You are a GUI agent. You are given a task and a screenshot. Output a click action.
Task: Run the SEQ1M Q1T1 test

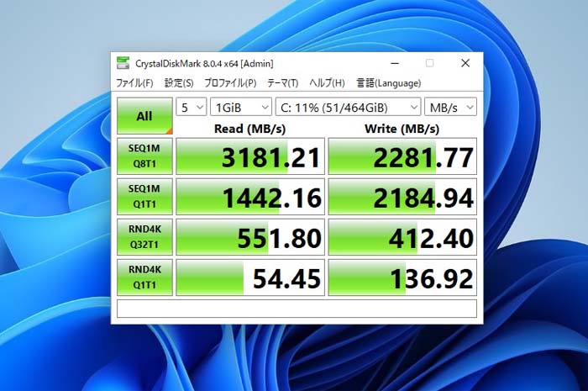pyautogui.click(x=144, y=197)
